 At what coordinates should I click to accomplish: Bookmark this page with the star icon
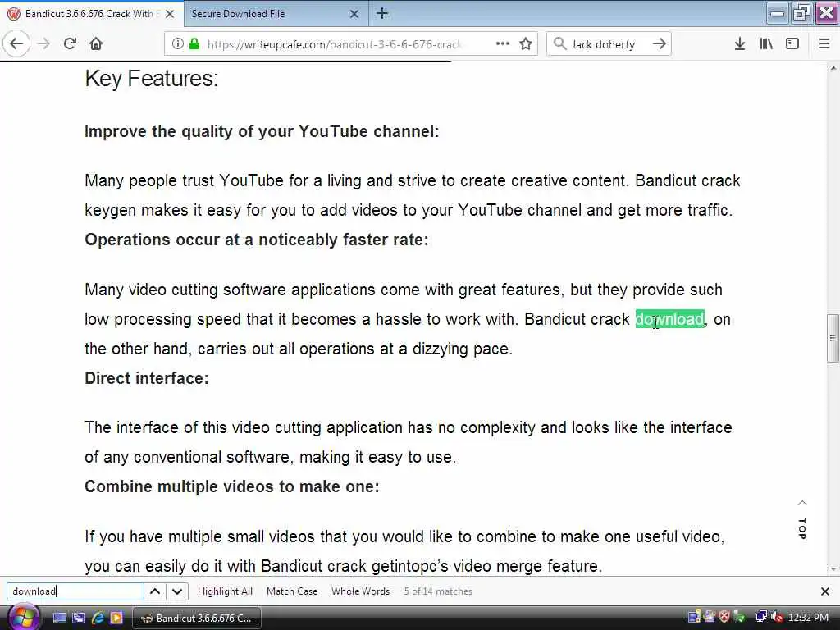[526, 44]
